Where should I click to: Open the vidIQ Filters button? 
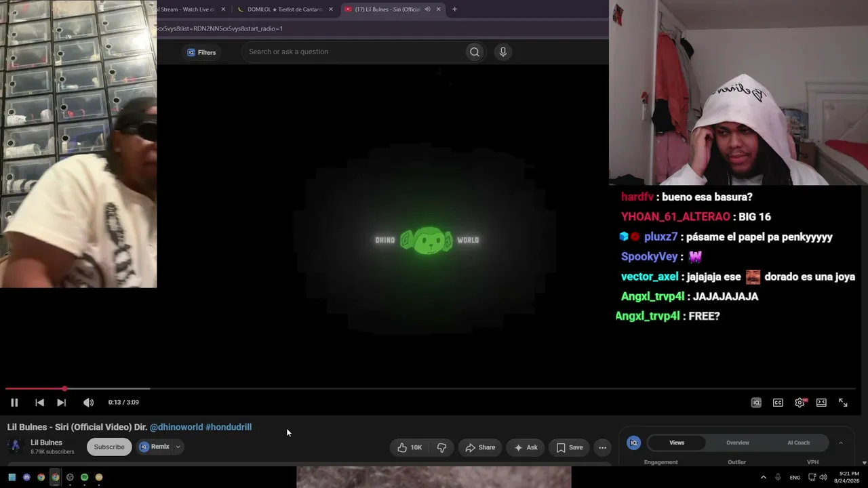pos(201,52)
